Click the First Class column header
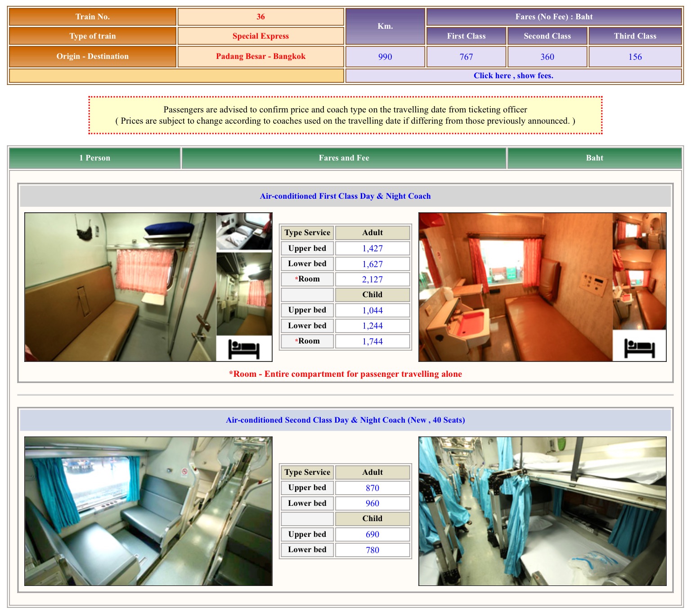 click(466, 36)
